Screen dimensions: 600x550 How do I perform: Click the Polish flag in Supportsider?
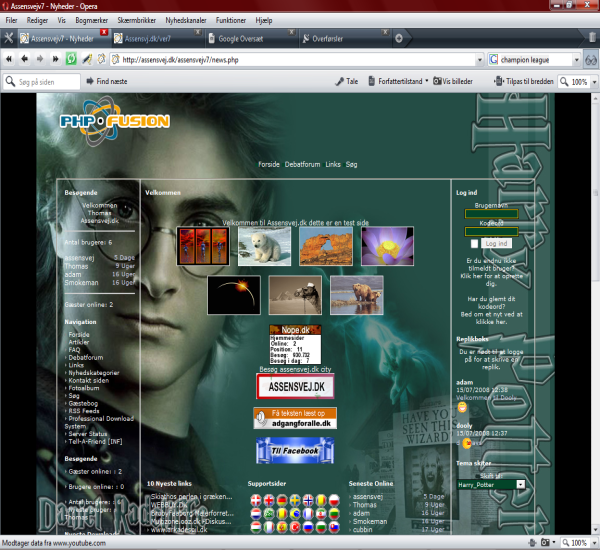click(x=334, y=500)
